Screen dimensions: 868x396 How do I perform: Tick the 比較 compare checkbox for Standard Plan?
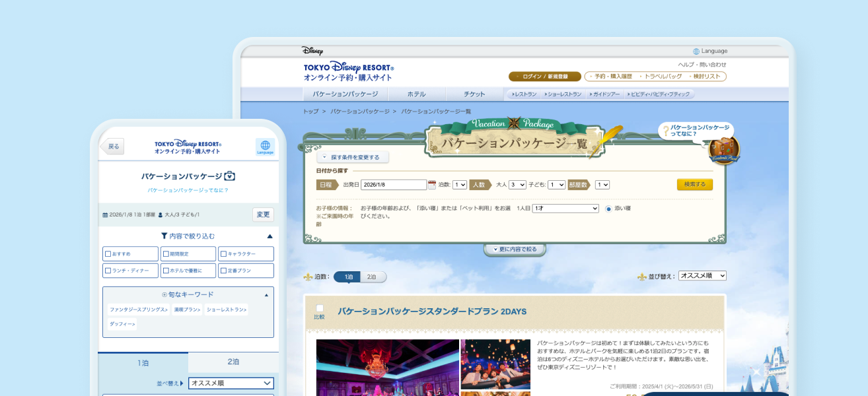[x=320, y=308]
